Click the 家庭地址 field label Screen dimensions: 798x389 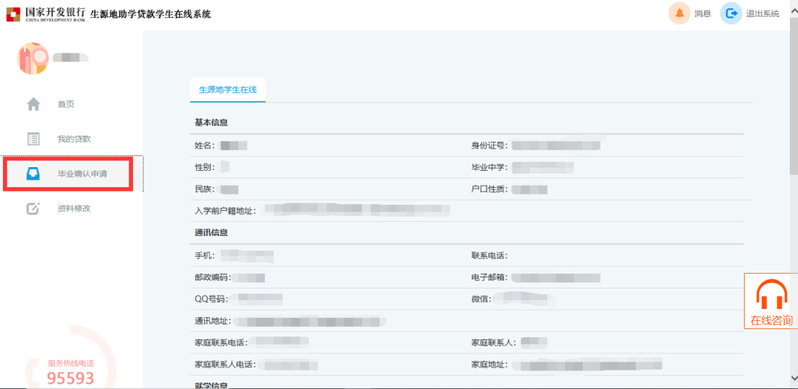tap(490, 365)
